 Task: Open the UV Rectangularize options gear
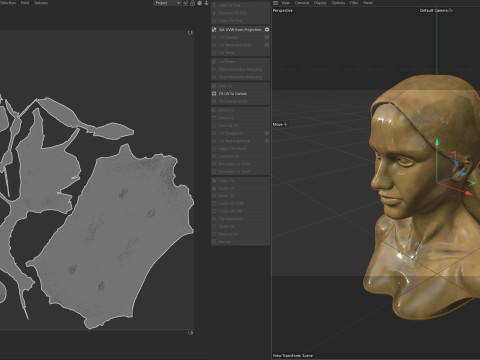(x=267, y=141)
